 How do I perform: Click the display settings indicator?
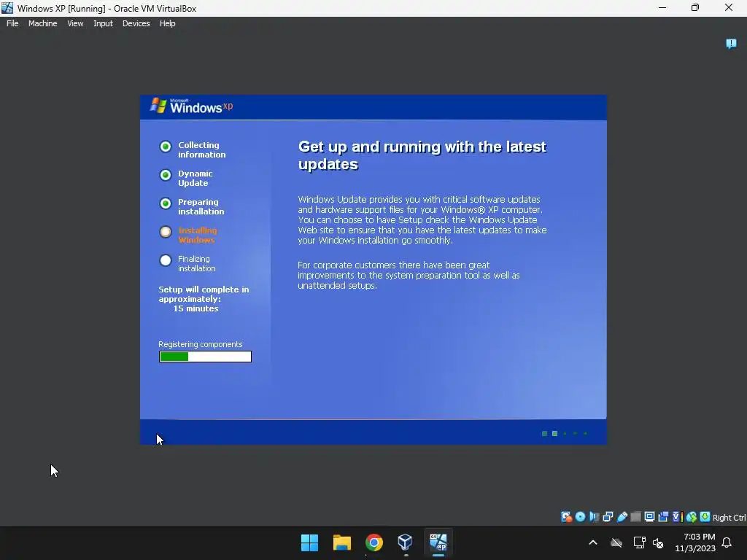pyautogui.click(x=649, y=517)
